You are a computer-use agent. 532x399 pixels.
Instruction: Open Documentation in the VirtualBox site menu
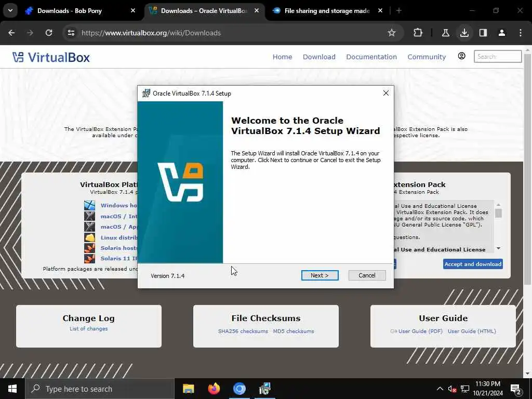(x=371, y=57)
